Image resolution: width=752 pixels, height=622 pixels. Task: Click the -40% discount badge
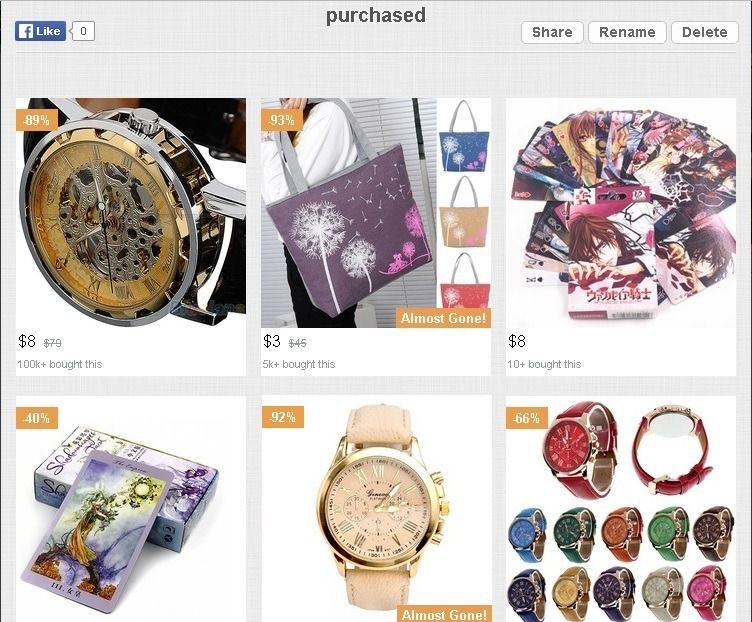(37, 418)
